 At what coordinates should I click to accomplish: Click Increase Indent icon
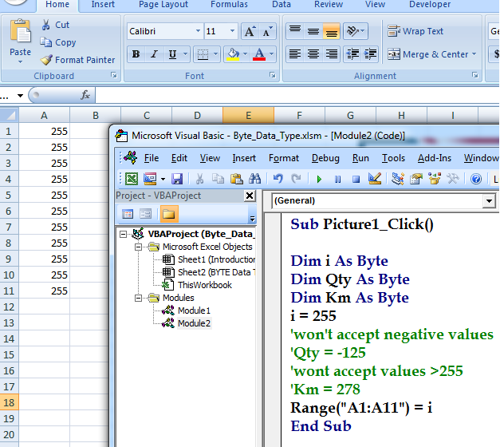[x=370, y=54]
